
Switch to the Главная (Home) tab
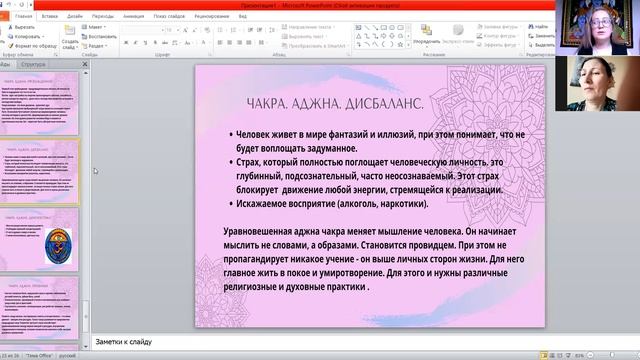[x=24, y=16]
